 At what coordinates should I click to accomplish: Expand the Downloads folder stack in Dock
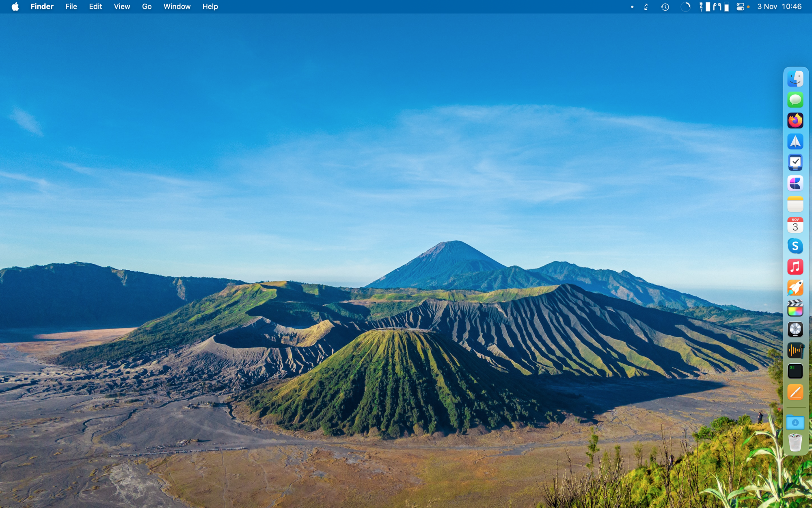click(x=795, y=423)
